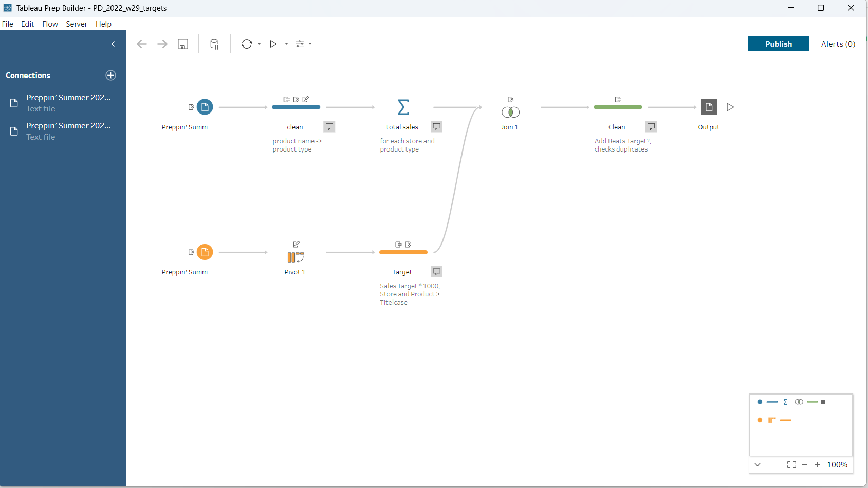Click the 'Target' step label
The image size is (868, 488).
pyautogui.click(x=402, y=272)
